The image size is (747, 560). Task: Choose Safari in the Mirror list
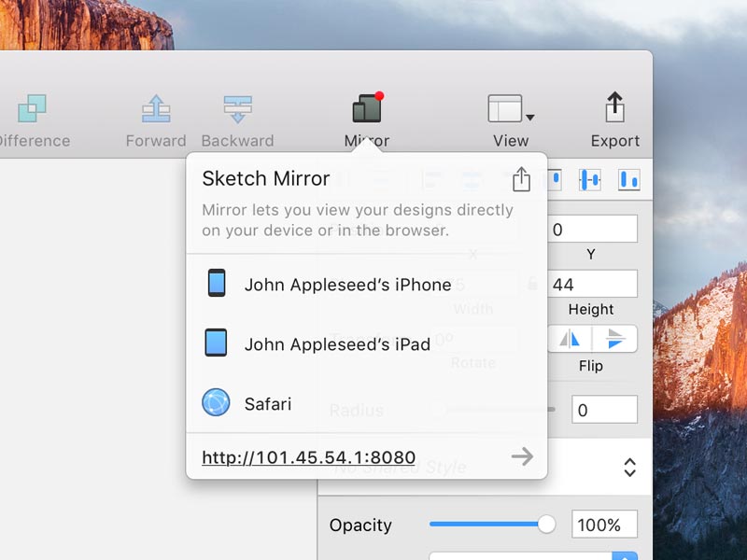[366, 403]
